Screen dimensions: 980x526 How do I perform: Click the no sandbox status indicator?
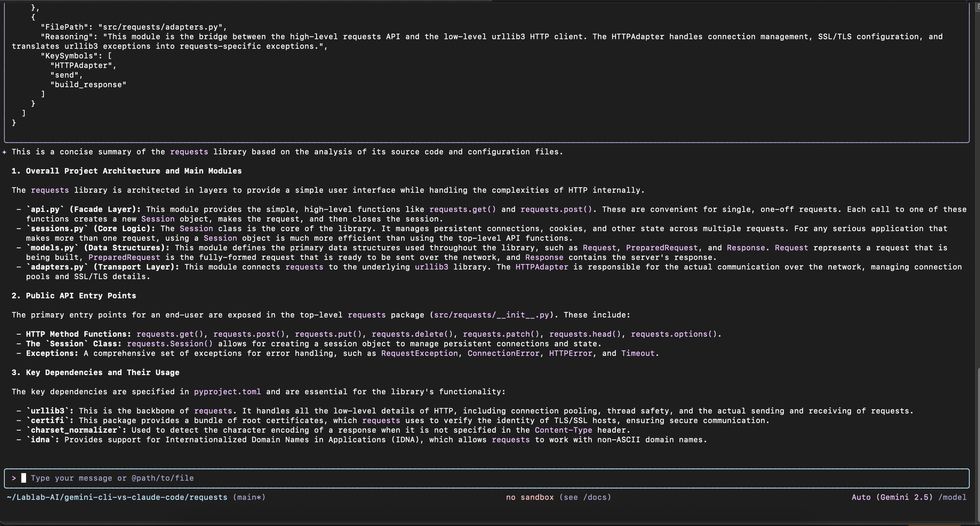click(x=530, y=497)
